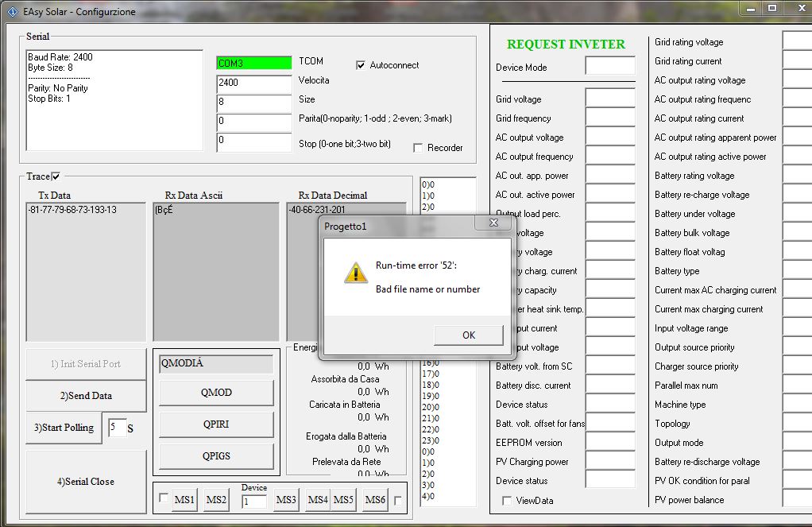Click the 2)Send Data button
The image size is (812, 527).
(86, 396)
